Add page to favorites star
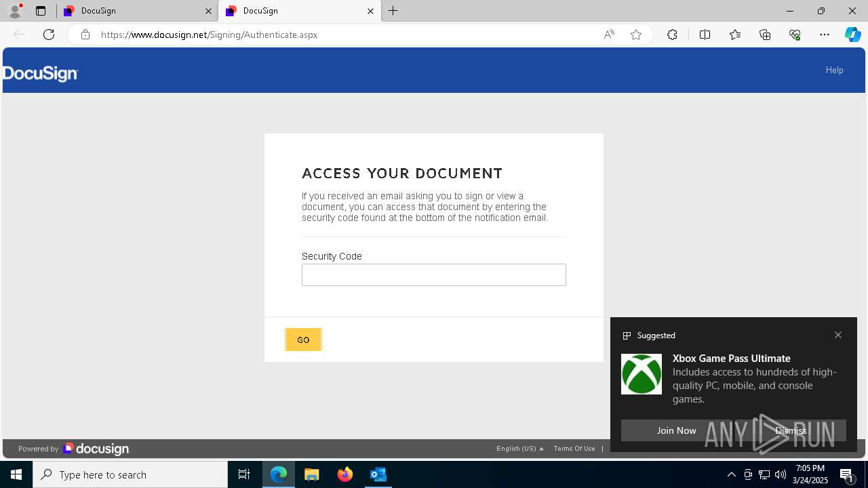The width and height of the screenshot is (868, 488). (636, 35)
